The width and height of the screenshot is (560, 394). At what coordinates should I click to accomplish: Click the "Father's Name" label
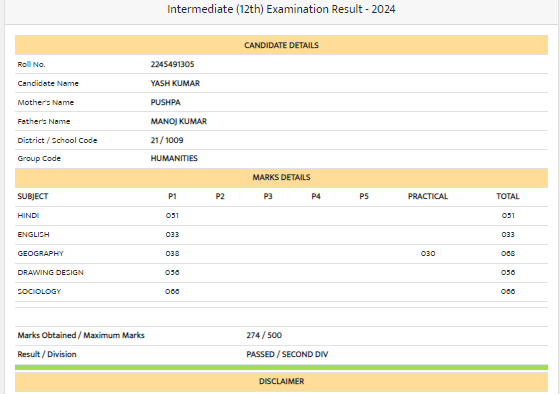point(44,121)
